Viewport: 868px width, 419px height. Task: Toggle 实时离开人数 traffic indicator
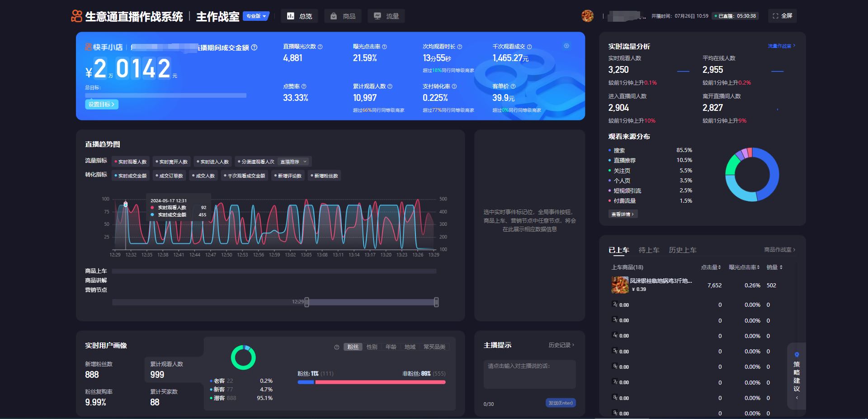[171, 162]
